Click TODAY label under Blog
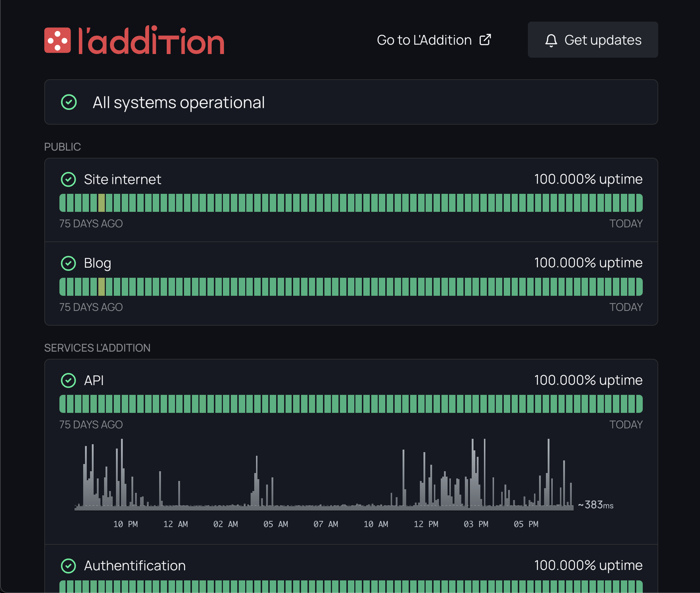Image resolution: width=700 pixels, height=593 pixels. [x=626, y=307]
